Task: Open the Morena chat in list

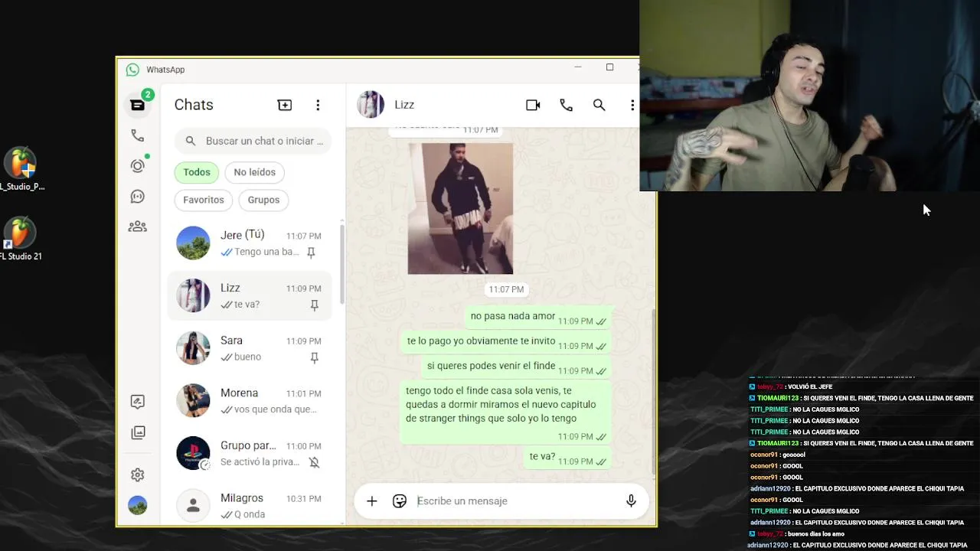Action: (x=250, y=401)
